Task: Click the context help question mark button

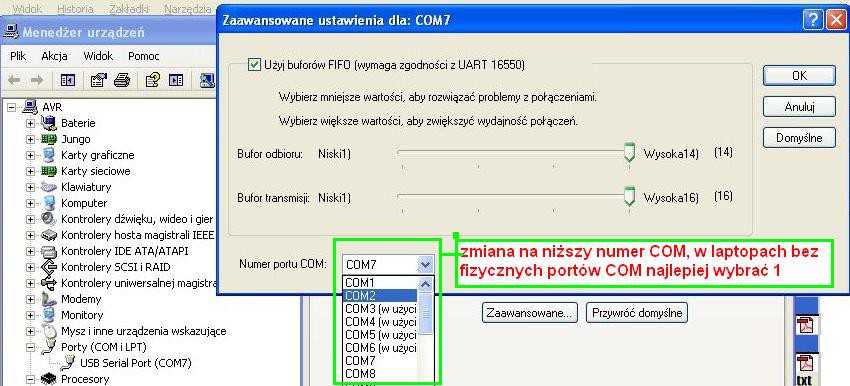Action: [812, 21]
